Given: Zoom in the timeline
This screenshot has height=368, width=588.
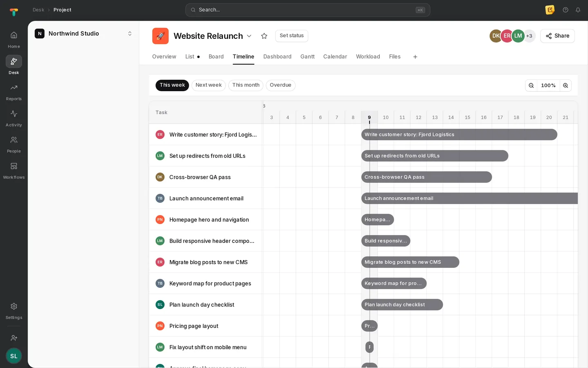Looking at the screenshot, I should (x=566, y=85).
